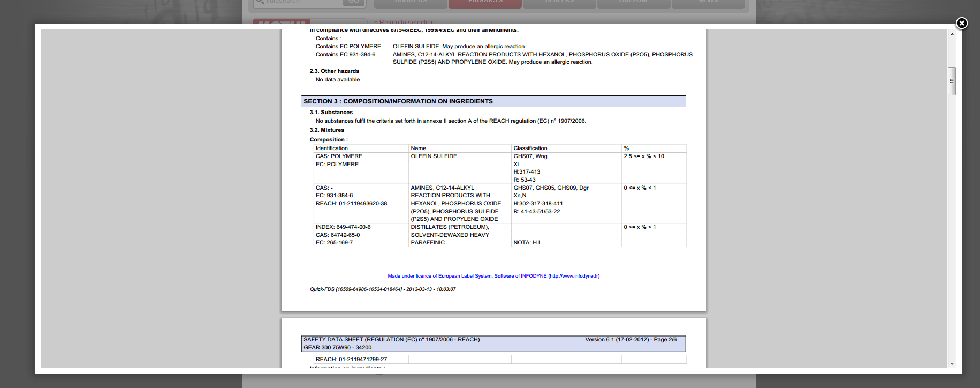
Task: Click the 'Name' table column header
Action: (x=418, y=148)
